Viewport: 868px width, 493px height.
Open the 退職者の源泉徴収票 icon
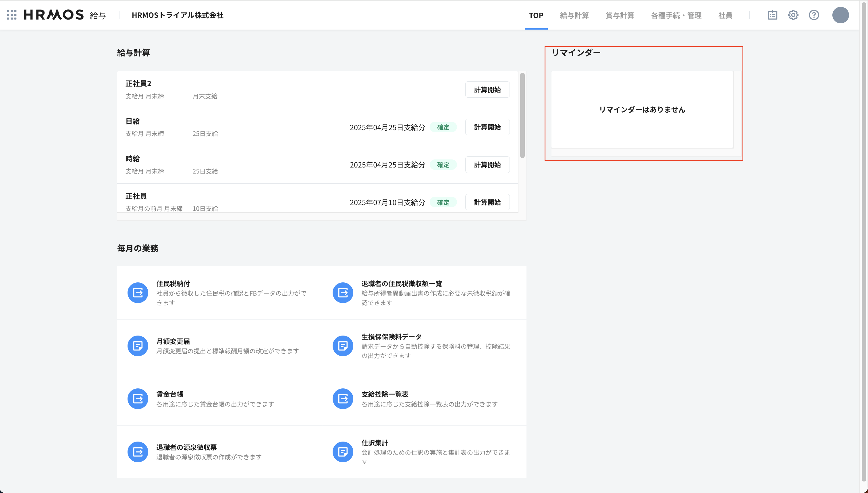point(138,452)
